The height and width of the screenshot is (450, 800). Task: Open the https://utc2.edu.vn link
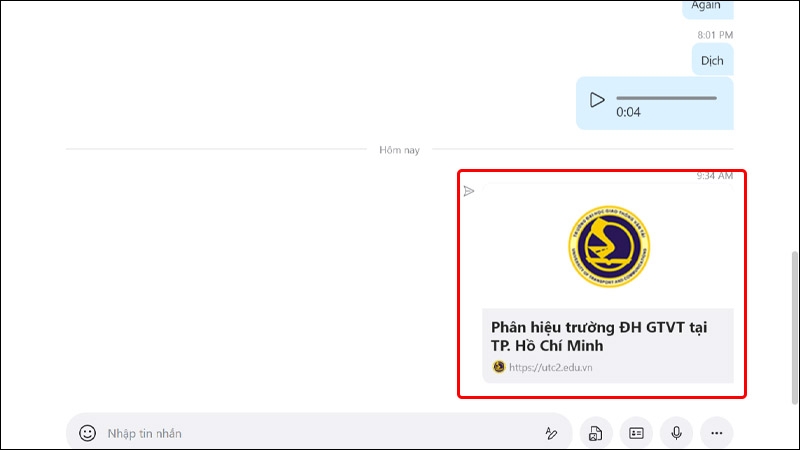coord(551,367)
